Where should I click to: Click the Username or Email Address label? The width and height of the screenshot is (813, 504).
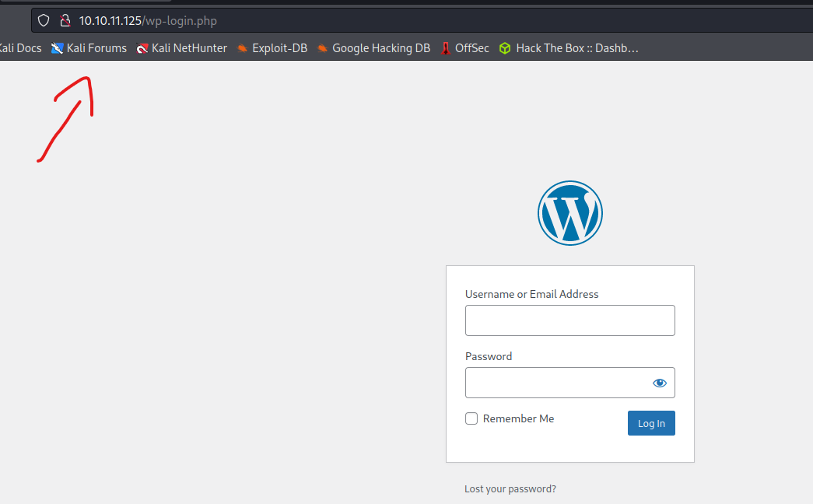click(531, 294)
